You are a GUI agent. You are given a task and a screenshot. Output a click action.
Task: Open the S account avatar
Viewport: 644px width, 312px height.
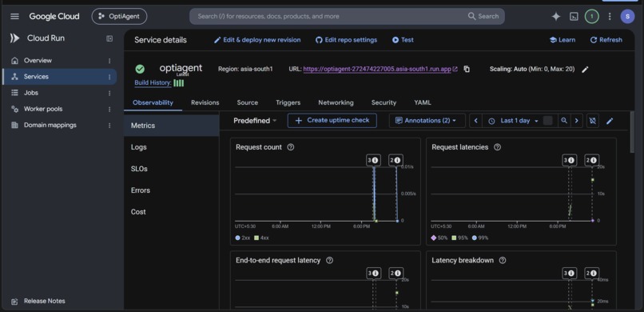click(627, 17)
